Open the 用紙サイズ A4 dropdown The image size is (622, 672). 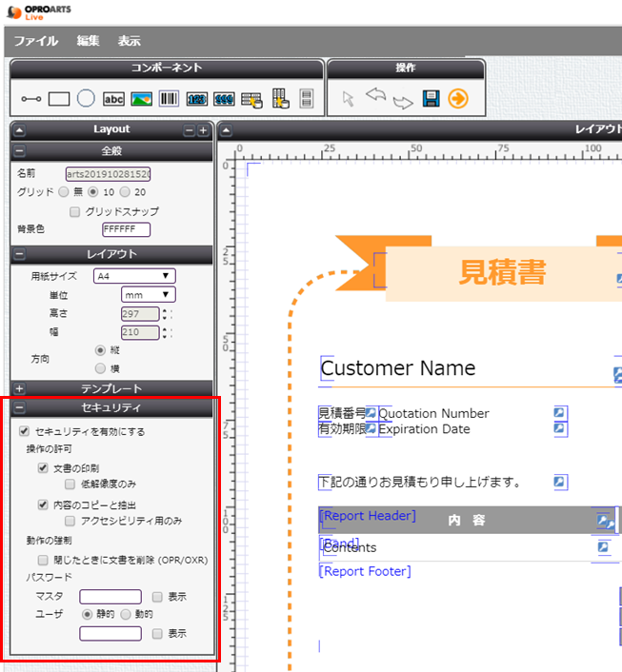(133, 276)
